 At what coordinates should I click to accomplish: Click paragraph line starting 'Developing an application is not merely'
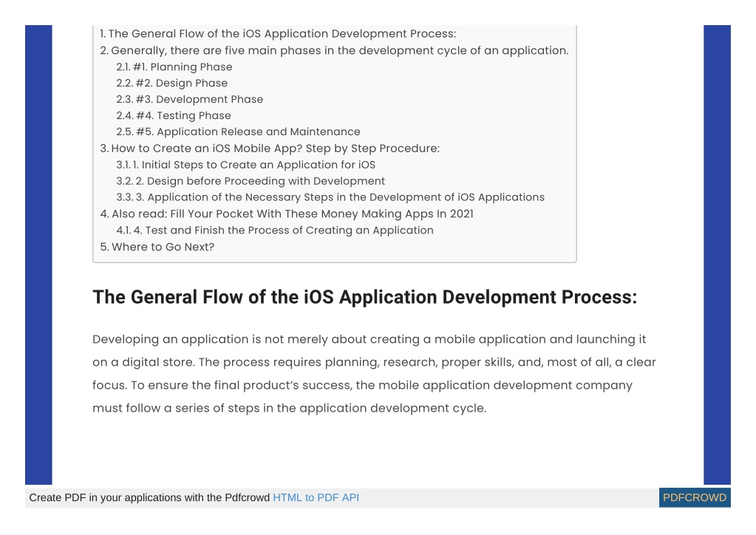pos(370,339)
